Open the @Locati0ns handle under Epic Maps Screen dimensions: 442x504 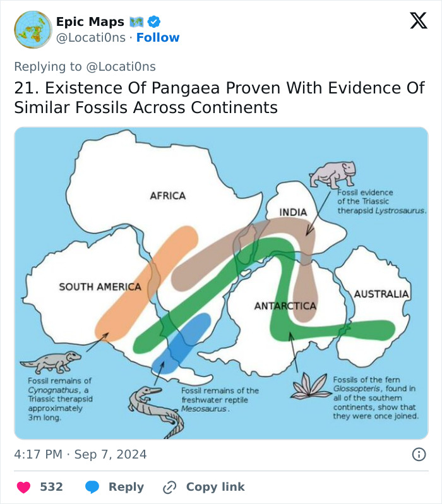point(90,38)
